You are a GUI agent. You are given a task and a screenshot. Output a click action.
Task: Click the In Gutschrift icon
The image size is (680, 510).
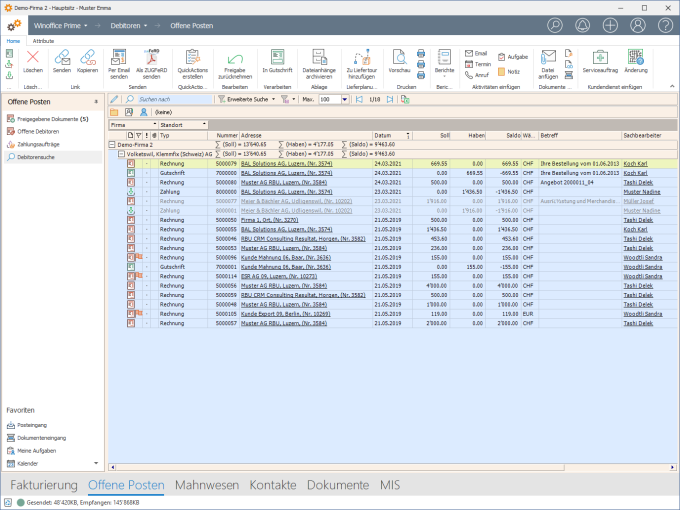pos(277,57)
